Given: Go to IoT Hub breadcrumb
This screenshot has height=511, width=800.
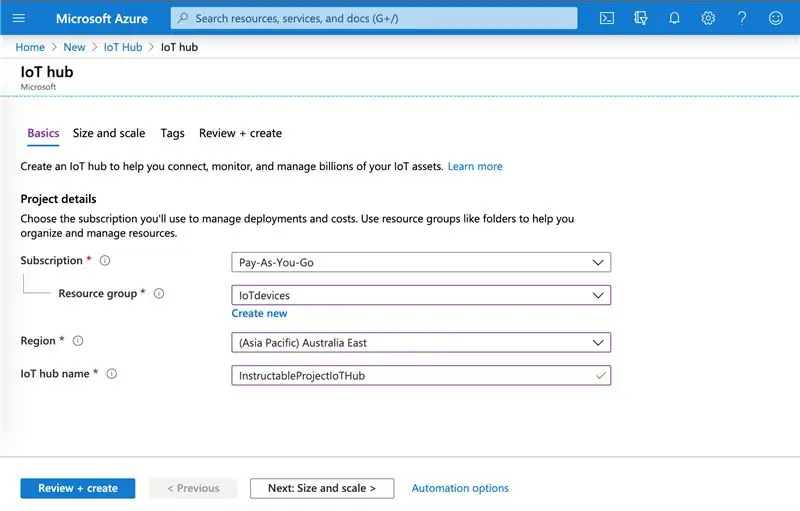Looking at the screenshot, I should [x=123, y=47].
